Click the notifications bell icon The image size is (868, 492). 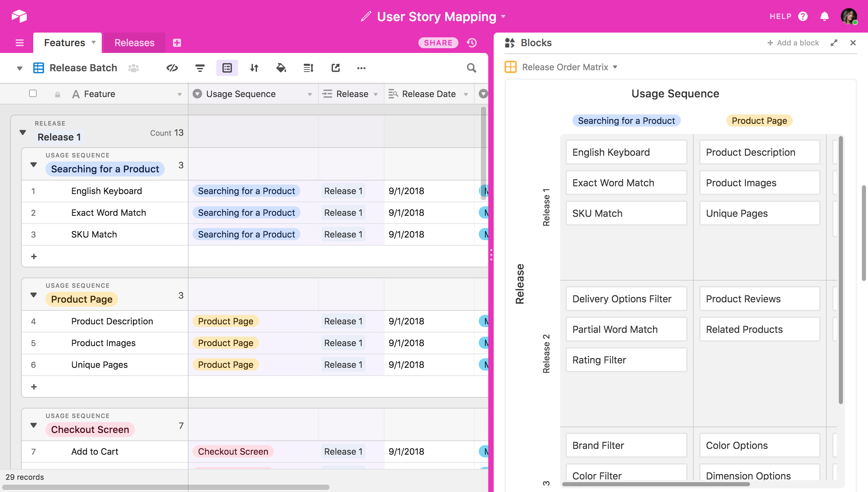pyautogui.click(x=825, y=16)
